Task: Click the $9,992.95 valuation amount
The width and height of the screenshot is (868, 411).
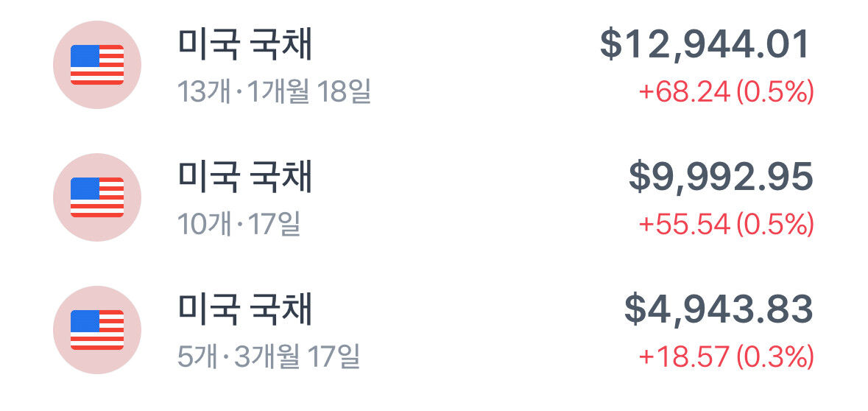Action: [721, 178]
